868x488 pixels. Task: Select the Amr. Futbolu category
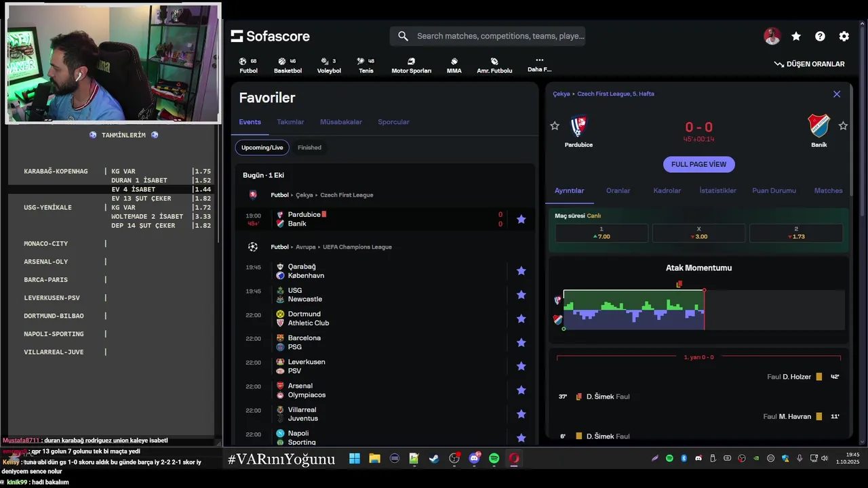click(x=494, y=66)
